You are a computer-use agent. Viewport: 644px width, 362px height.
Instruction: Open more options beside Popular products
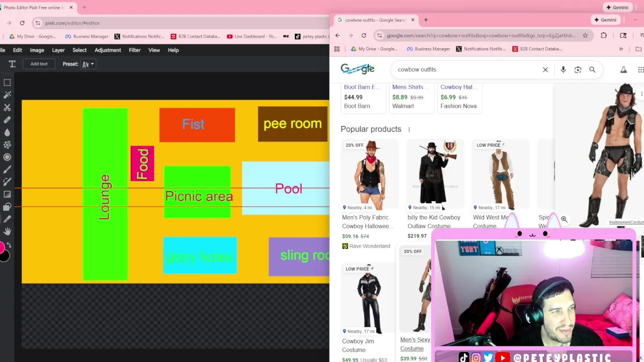(409, 129)
